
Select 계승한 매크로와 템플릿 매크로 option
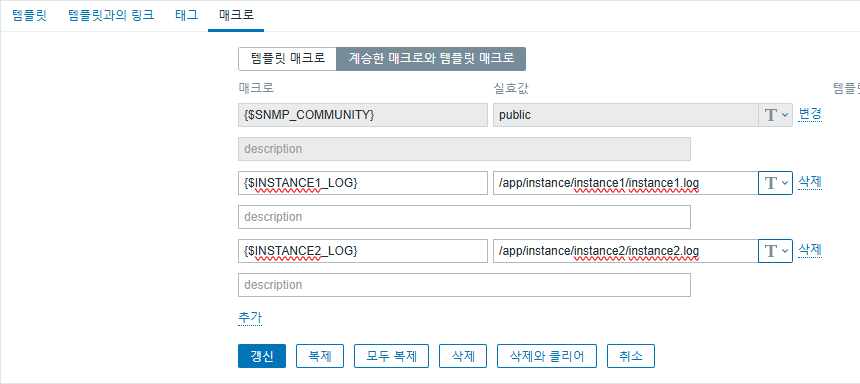point(431,59)
